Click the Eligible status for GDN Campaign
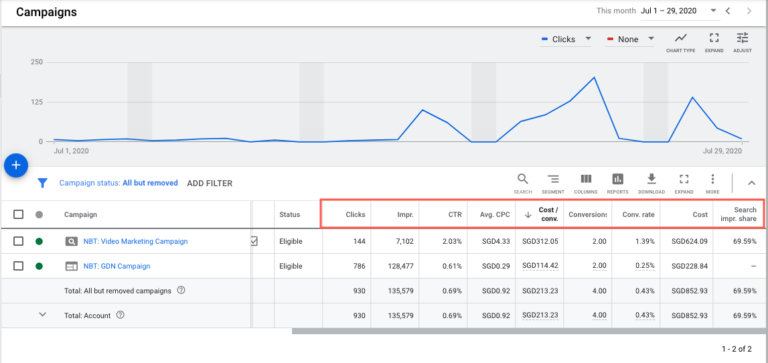Viewport: 768px width, 363px height. click(x=291, y=266)
